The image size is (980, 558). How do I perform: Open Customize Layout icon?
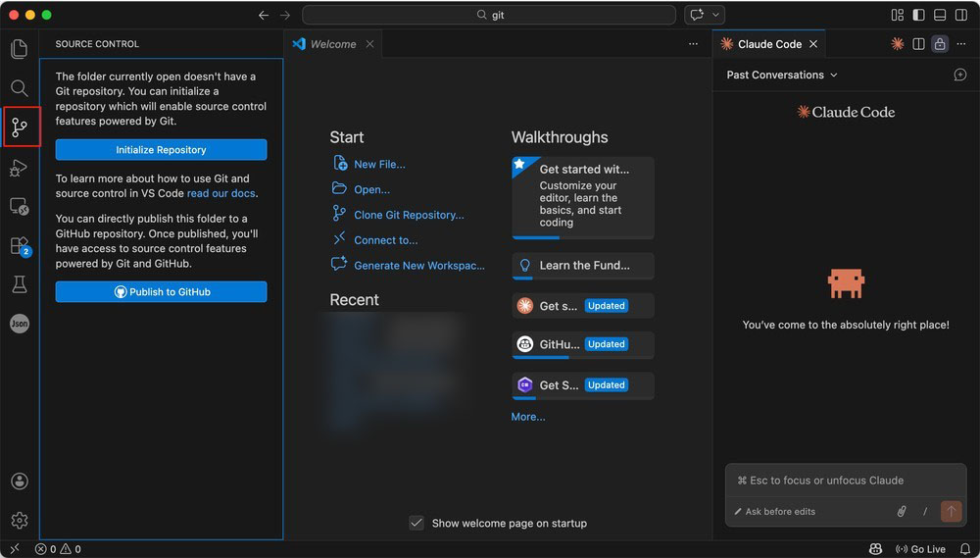898,15
